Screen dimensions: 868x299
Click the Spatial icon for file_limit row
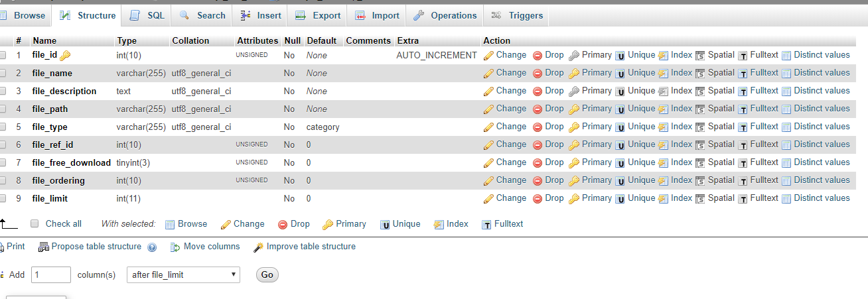[700, 199]
